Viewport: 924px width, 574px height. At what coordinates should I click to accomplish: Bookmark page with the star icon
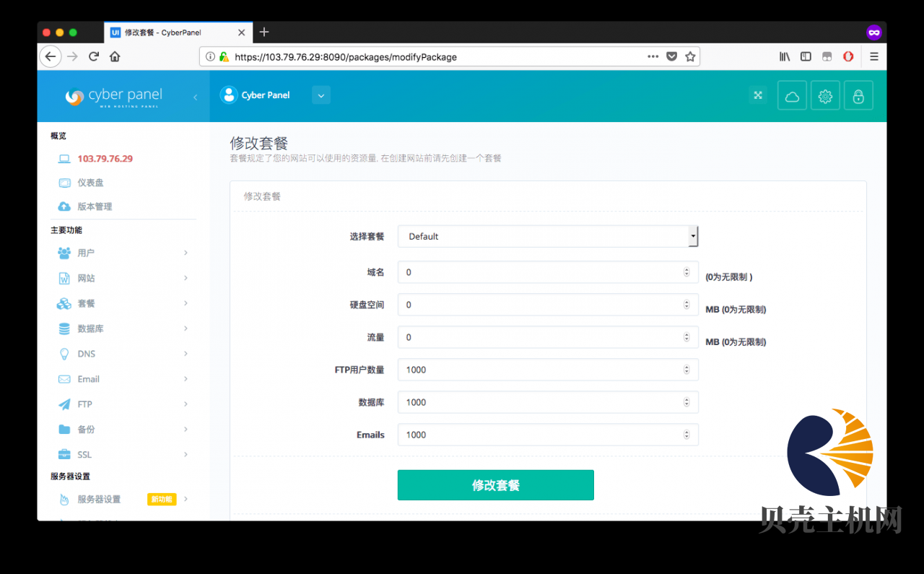click(x=690, y=56)
